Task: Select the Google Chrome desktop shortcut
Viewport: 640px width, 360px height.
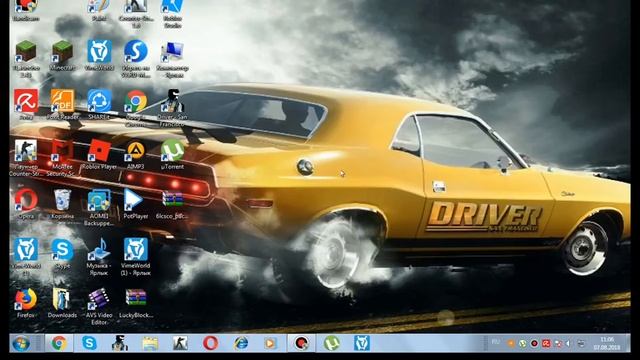Action: [x=136, y=108]
